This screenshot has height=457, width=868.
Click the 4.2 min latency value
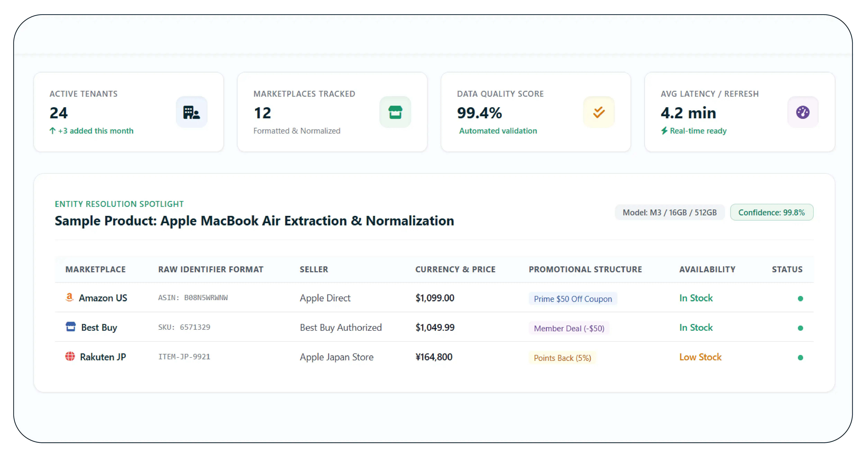[688, 113]
